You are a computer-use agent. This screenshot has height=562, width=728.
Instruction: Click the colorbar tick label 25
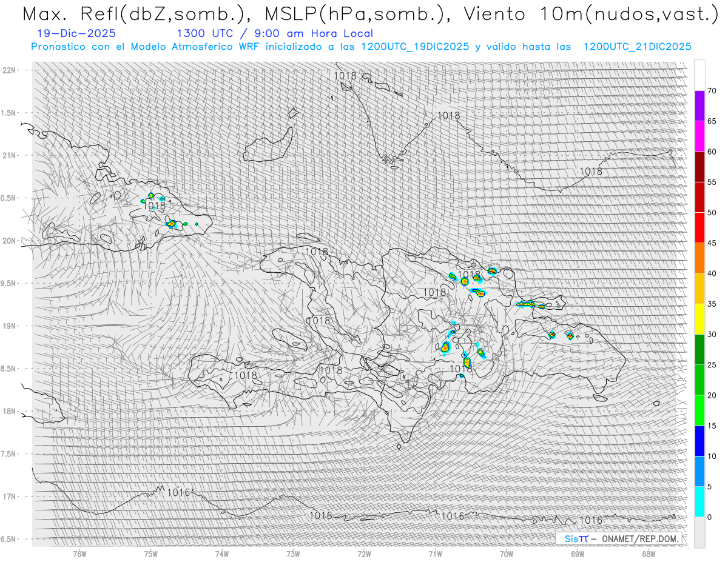tap(712, 364)
